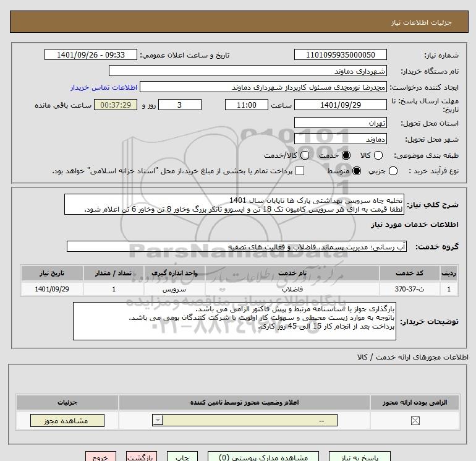This screenshot has width=476, height=461.
Task: Click the deadline time field 11:00
Action: 247,105
